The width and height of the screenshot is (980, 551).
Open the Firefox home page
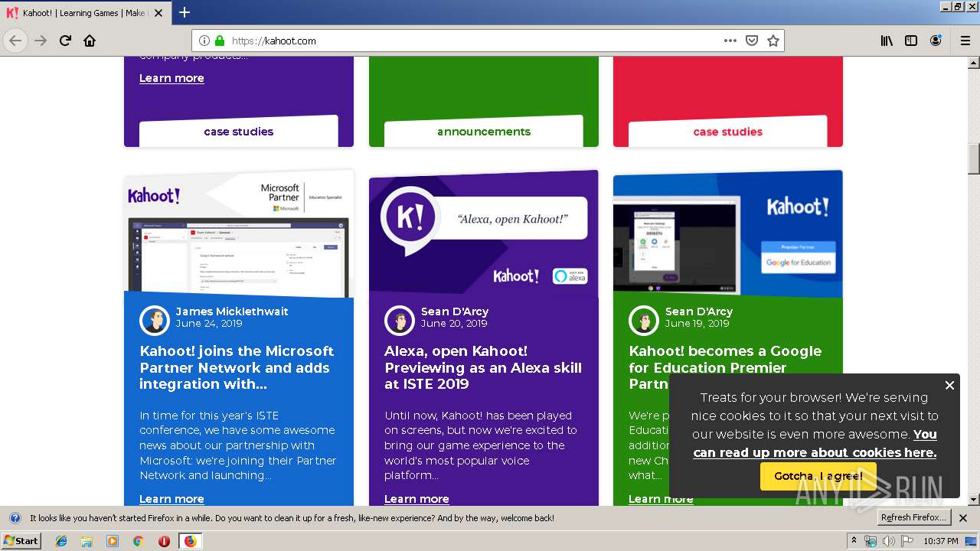click(x=90, y=41)
